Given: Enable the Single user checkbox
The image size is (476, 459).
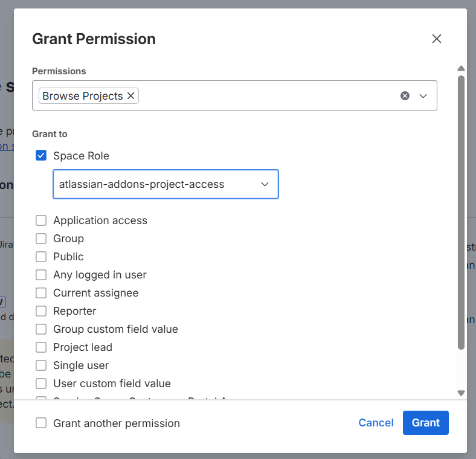Looking at the screenshot, I should [x=41, y=365].
